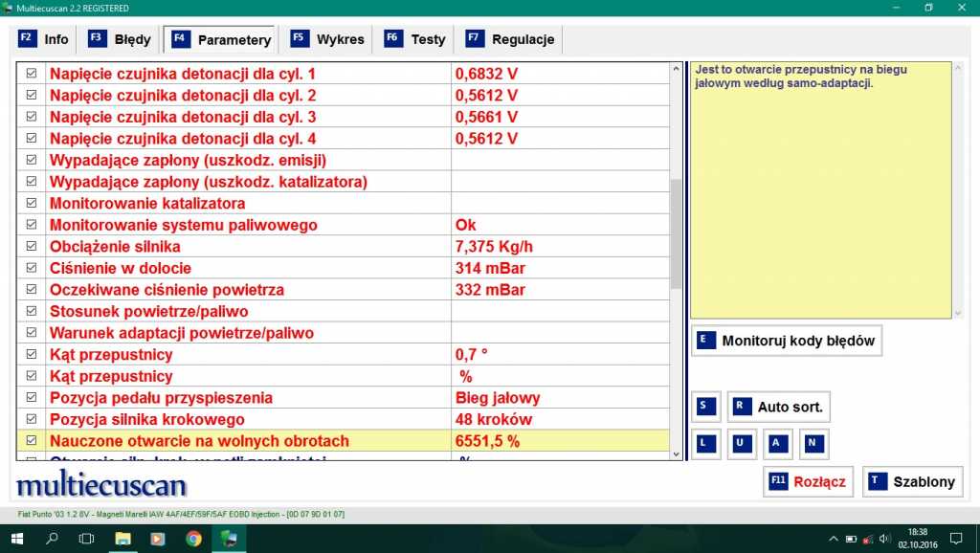Switch to the Błędy tab
The width and height of the screenshot is (980, 553).
pyautogui.click(x=121, y=39)
